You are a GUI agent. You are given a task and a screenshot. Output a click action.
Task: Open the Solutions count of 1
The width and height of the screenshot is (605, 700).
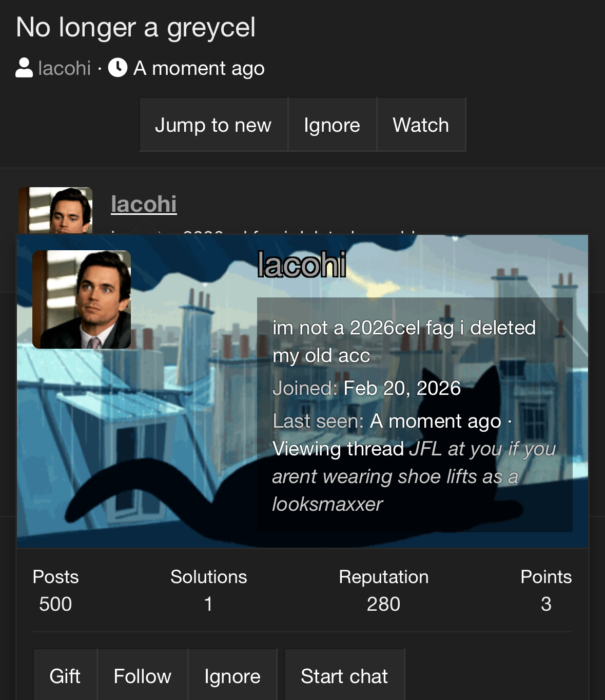(208, 604)
